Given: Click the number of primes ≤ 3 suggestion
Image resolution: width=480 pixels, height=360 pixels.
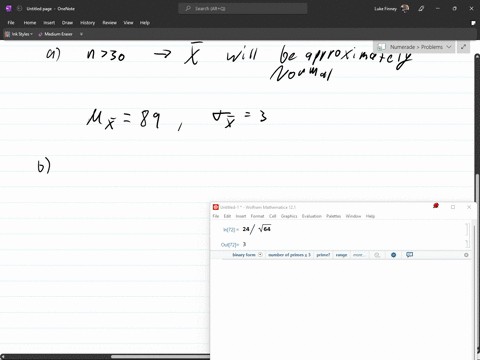Looking at the screenshot, I should click(x=289, y=255).
